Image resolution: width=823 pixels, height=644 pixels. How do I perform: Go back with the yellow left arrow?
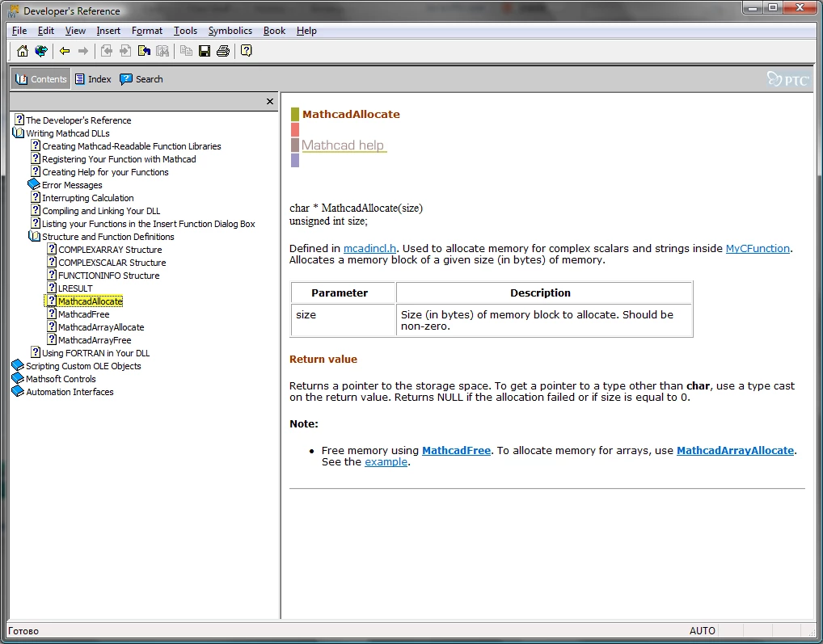pyautogui.click(x=65, y=51)
